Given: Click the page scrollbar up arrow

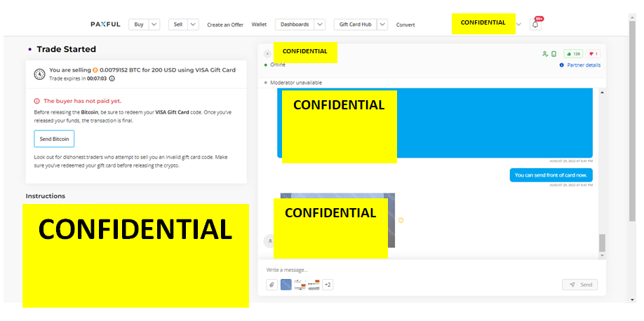Looking at the screenshot, I should tap(633, 17).
